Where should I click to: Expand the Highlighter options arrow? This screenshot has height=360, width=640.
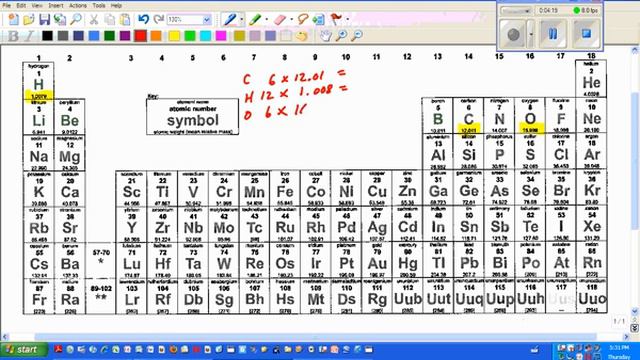267,19
